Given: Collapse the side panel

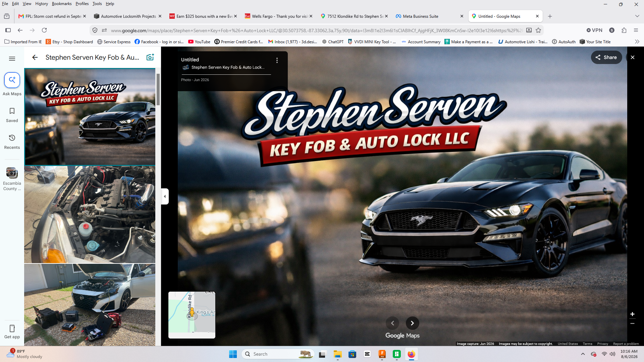Looking at the screenshot, I should 165,196.
